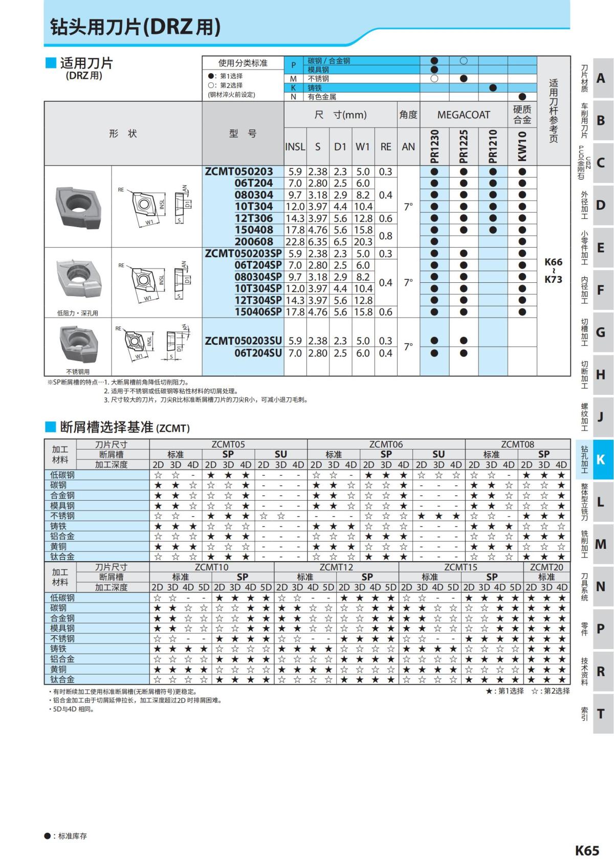614x868 pixels.
Task: Select model ZCMT050203SP
Action: (x=244, y=253)
